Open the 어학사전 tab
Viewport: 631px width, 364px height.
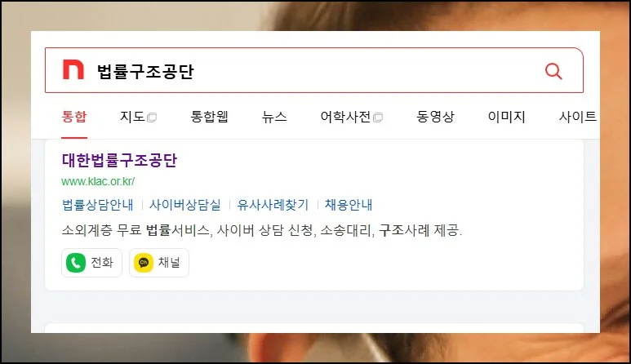(345, 117)
